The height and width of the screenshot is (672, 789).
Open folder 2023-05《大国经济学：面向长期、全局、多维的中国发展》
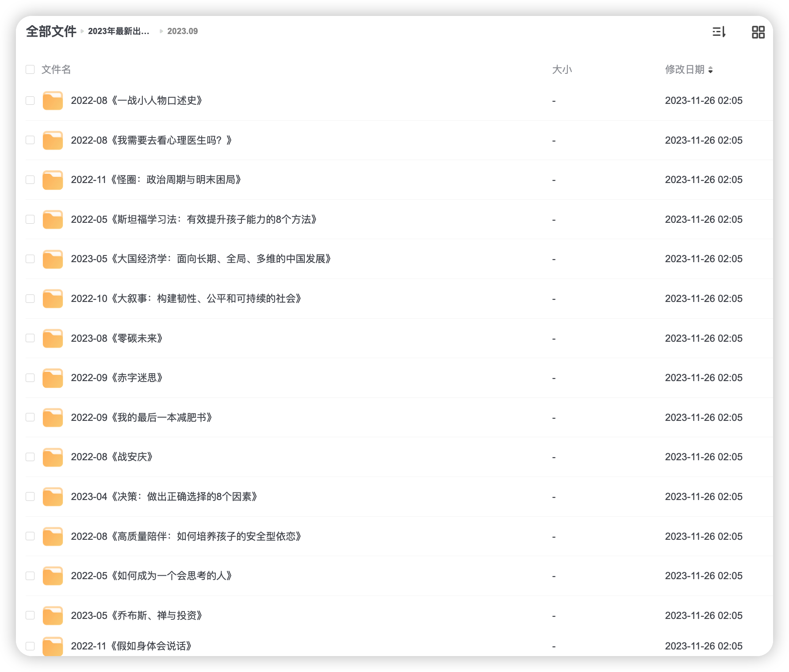[x=201, y=259]
